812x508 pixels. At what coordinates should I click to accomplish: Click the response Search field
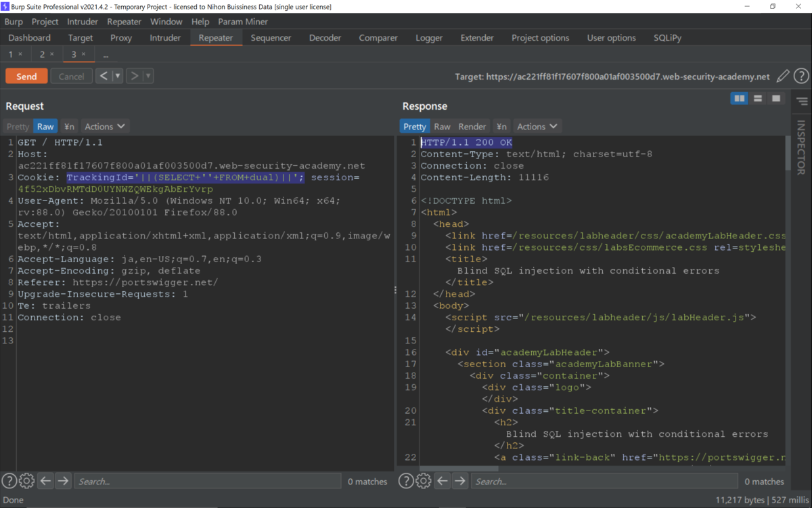tap(604, 481)
